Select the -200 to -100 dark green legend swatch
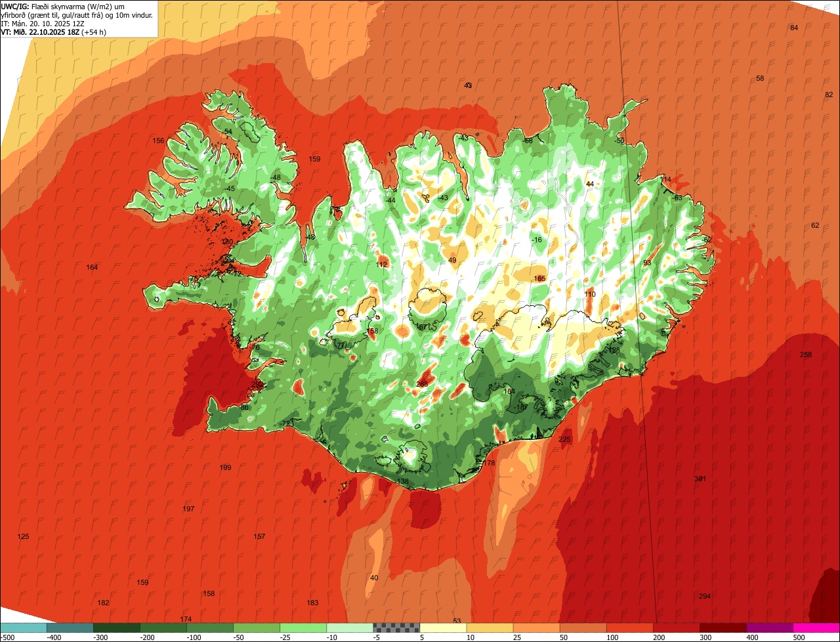 (163, 628)
